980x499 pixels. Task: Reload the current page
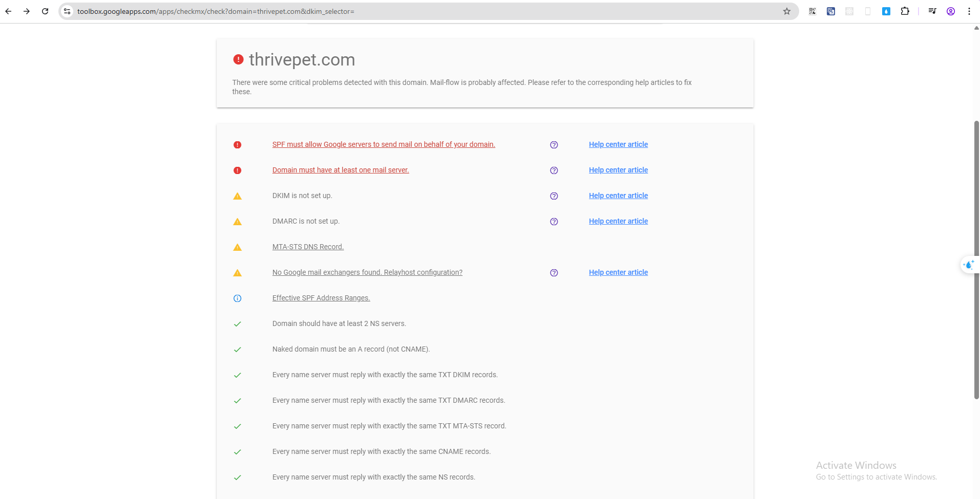pyautogui.click(x=45, y=11)
